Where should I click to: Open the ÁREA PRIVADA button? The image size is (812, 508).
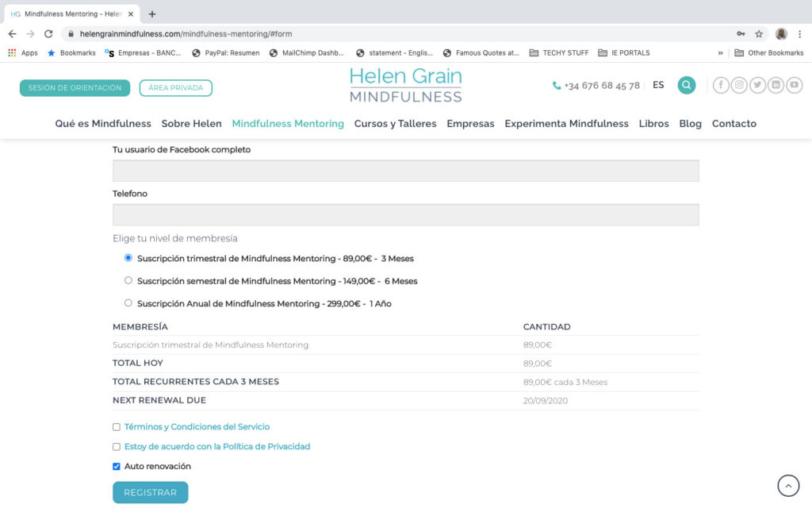(x=175, y=88)
